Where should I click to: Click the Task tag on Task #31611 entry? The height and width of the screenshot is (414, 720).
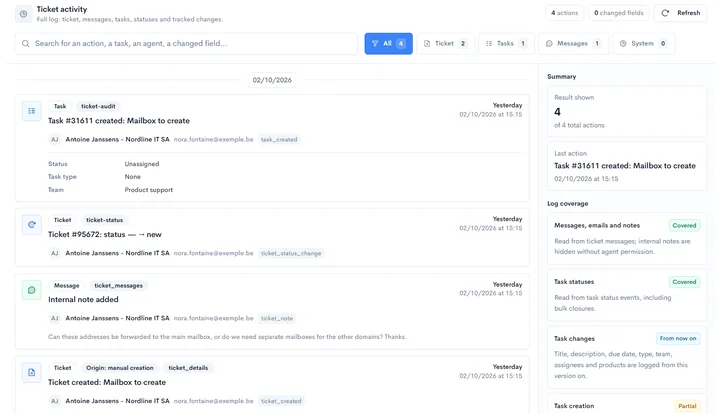[x=60, y=106]
